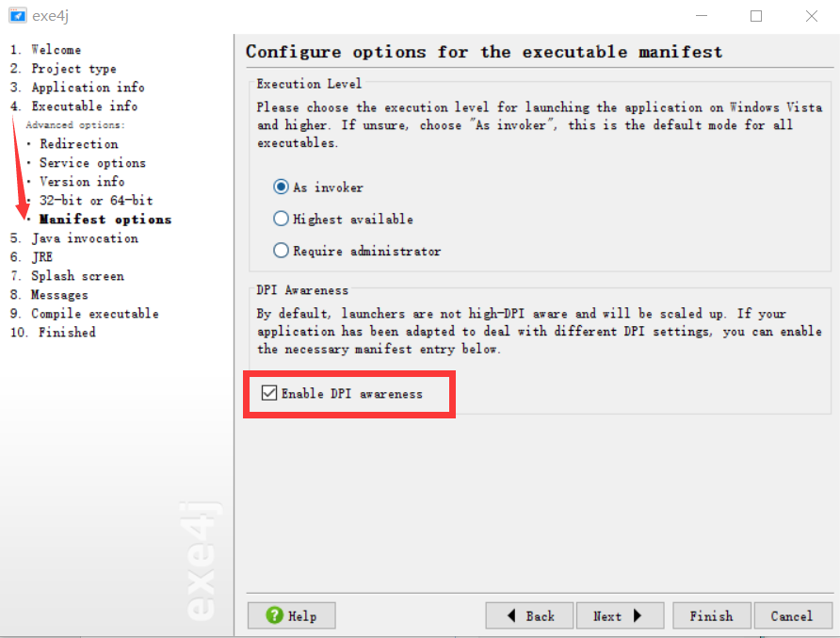The width and height of the screenshot is (840, 638).
Task: Select the As invoker radio button
Action: coord(280,187)
